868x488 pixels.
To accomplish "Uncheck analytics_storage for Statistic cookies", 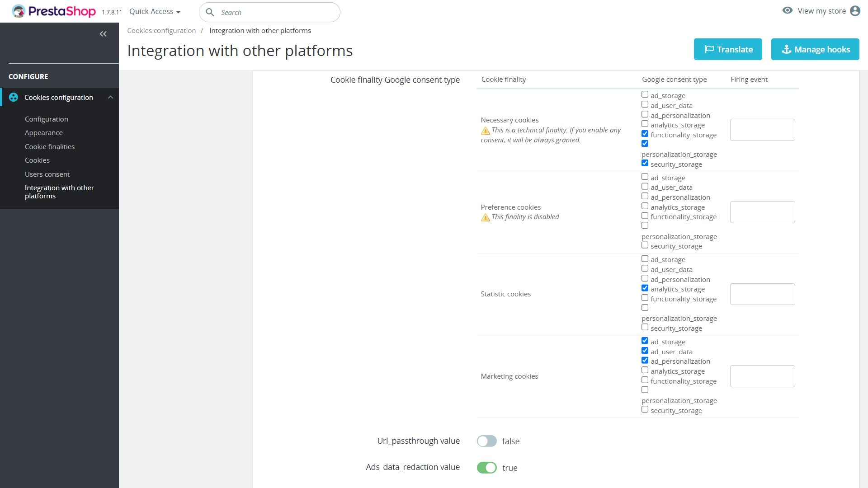I will (x=645, y=288).
